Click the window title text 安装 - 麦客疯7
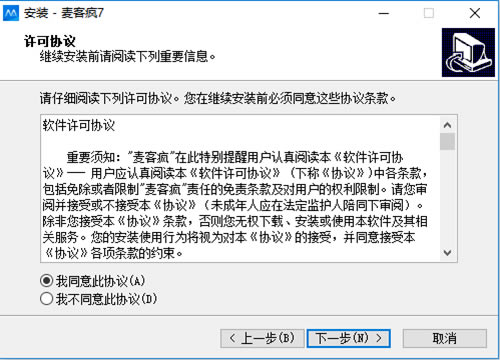 64,13
